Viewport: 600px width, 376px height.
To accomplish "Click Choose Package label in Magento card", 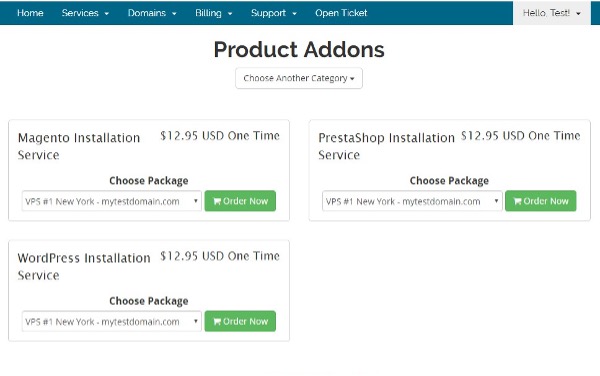I will (x=149, y=181).
